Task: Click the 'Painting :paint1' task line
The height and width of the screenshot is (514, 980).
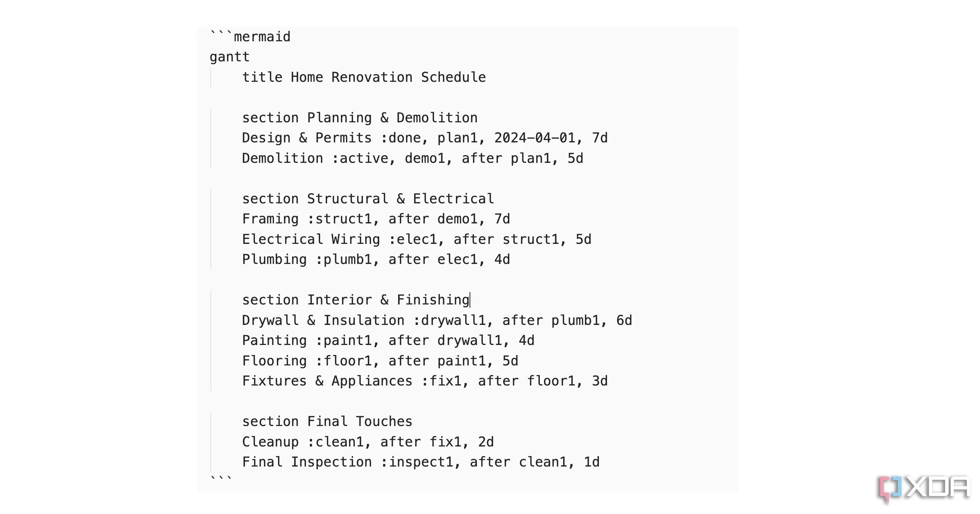Action: [x=388, y=340]
